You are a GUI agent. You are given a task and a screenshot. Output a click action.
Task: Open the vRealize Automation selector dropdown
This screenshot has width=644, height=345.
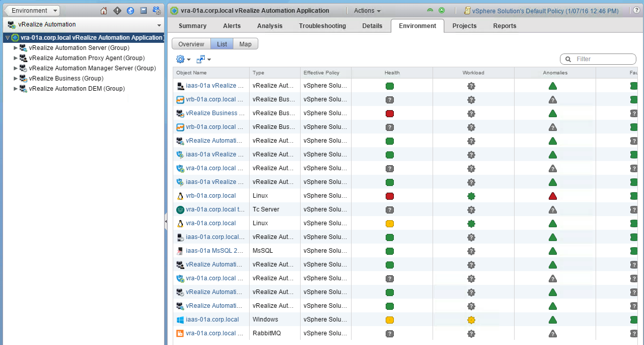pyautogui.click(x=83, y=24)
